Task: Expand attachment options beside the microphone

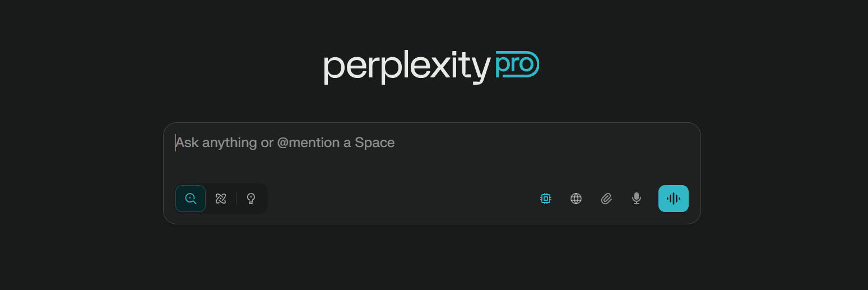Action: click(606, 199)
